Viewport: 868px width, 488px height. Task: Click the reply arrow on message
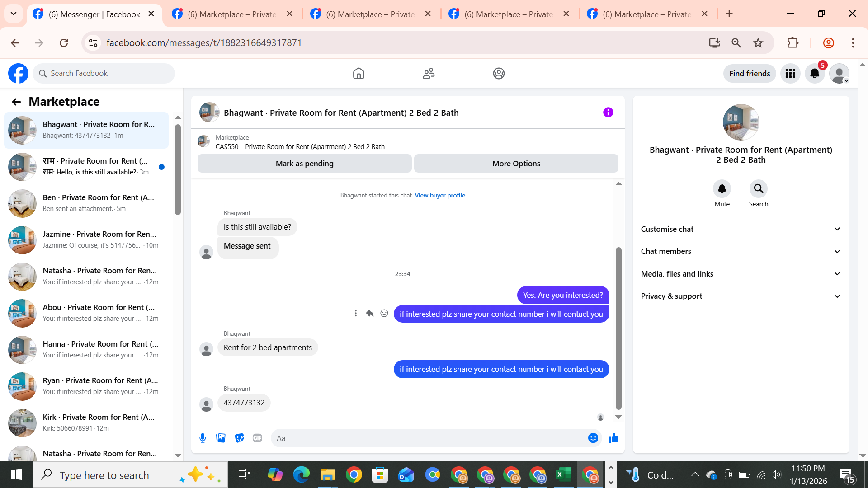[370, 313]
